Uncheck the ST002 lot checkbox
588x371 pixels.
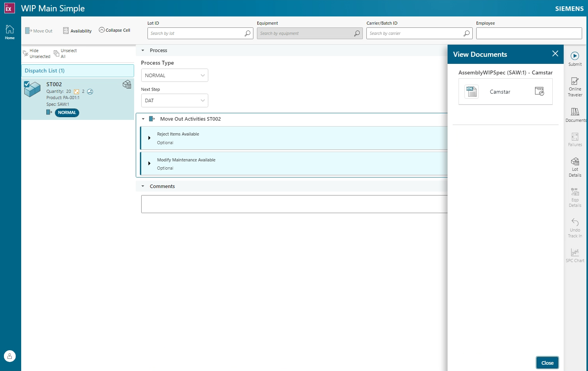tap(27, 84)
